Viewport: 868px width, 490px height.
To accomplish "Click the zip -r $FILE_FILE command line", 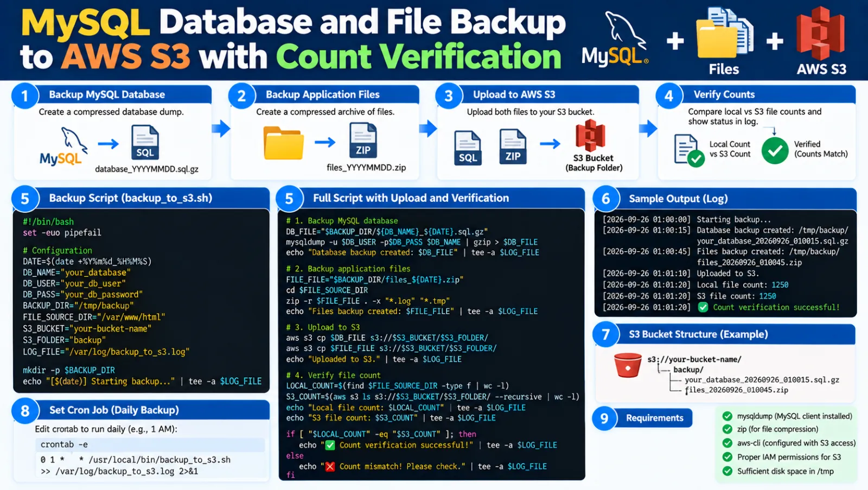I will point(368,301).
